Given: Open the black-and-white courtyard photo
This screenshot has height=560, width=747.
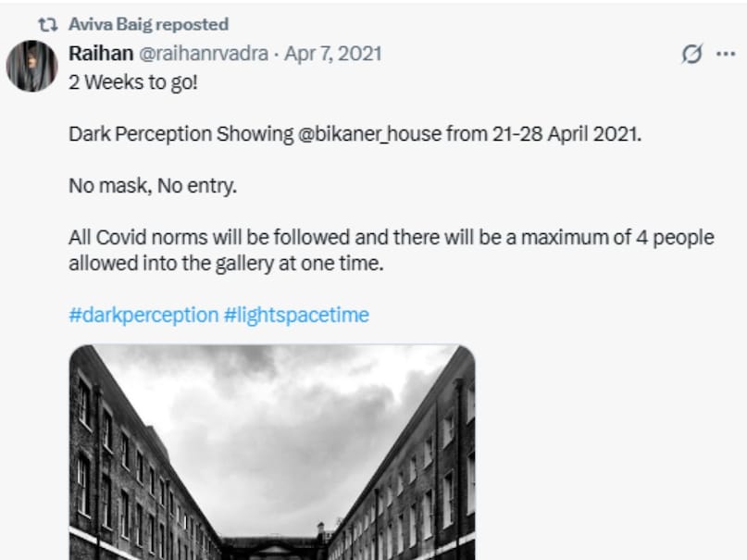Looking at the screenshot, I should point(272,452).
